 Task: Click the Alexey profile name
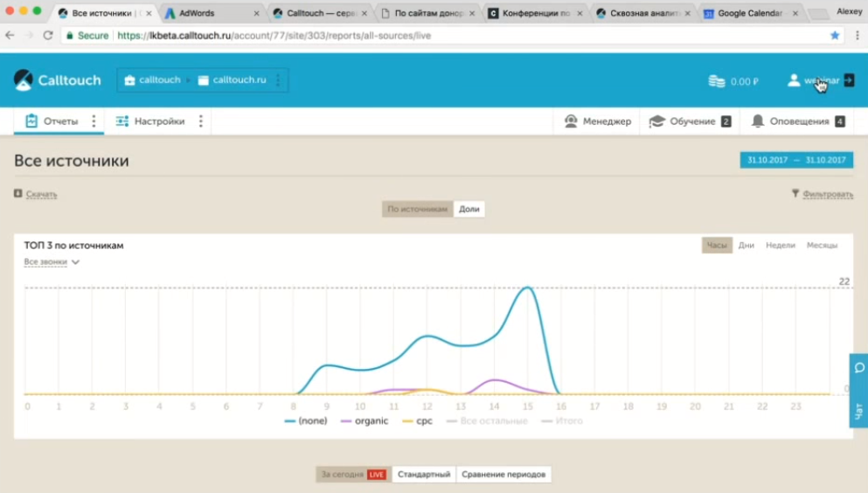pos(849,11)
